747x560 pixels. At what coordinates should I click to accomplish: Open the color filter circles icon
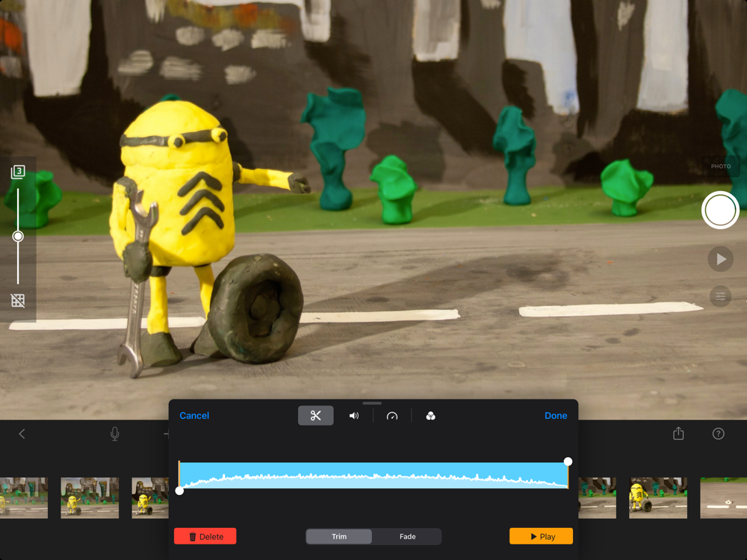[431, 416]
